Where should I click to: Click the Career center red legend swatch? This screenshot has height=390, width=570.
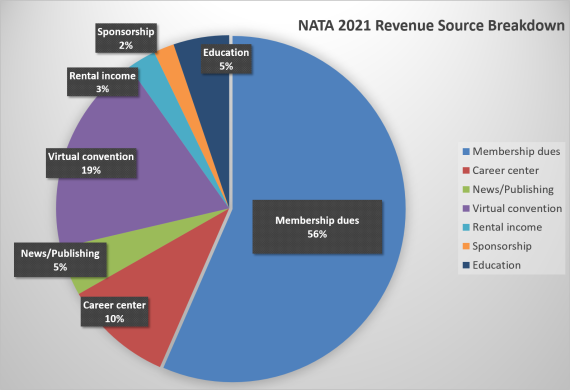(466, 170)
